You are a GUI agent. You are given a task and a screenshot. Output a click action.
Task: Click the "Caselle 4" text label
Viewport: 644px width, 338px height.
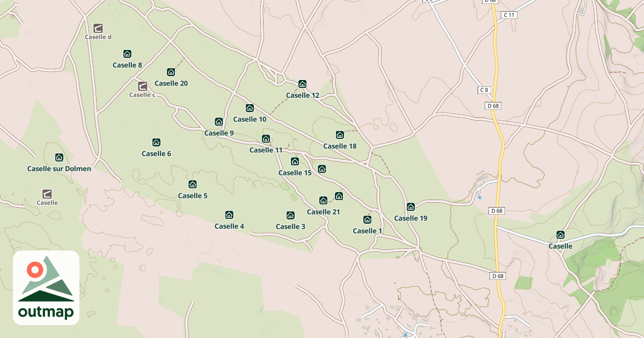click(229, 226)
